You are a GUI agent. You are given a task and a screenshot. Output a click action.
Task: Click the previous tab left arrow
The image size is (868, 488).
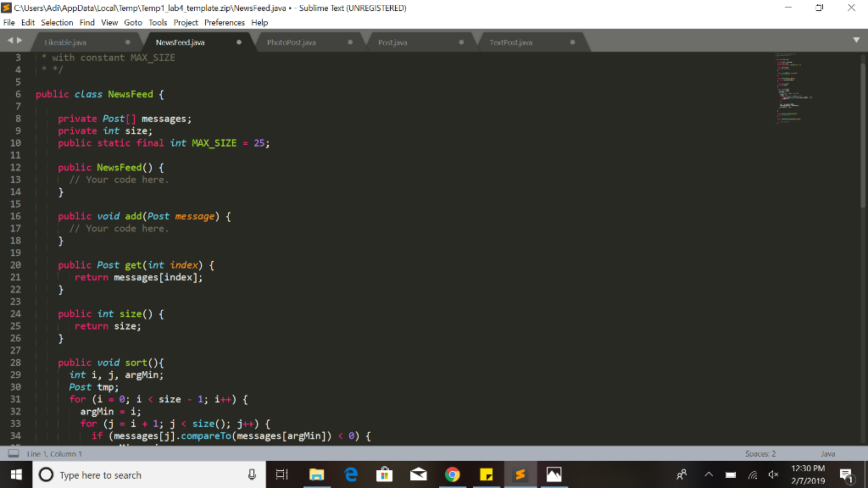click(10, 41)
